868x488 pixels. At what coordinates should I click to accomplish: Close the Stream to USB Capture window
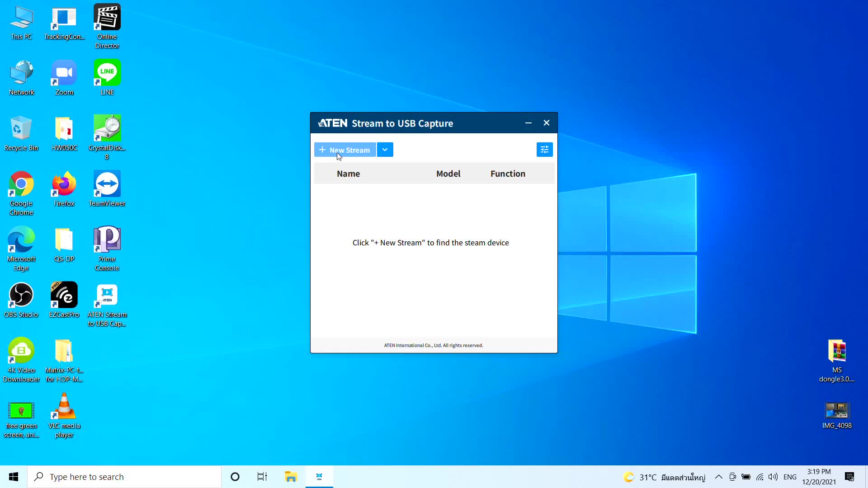point(547,123)
